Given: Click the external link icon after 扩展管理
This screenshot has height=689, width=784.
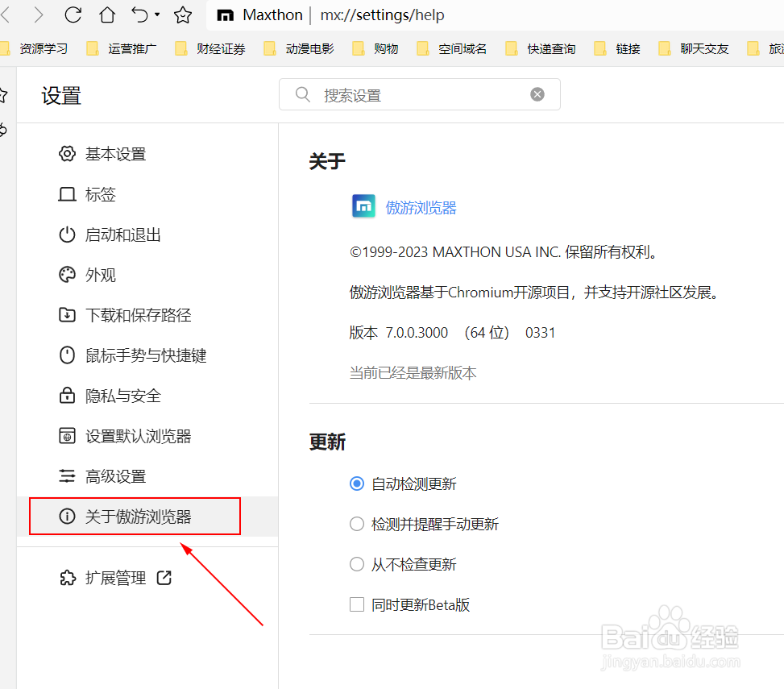Looking at the screenshot, I should click(x=164, y=578).
